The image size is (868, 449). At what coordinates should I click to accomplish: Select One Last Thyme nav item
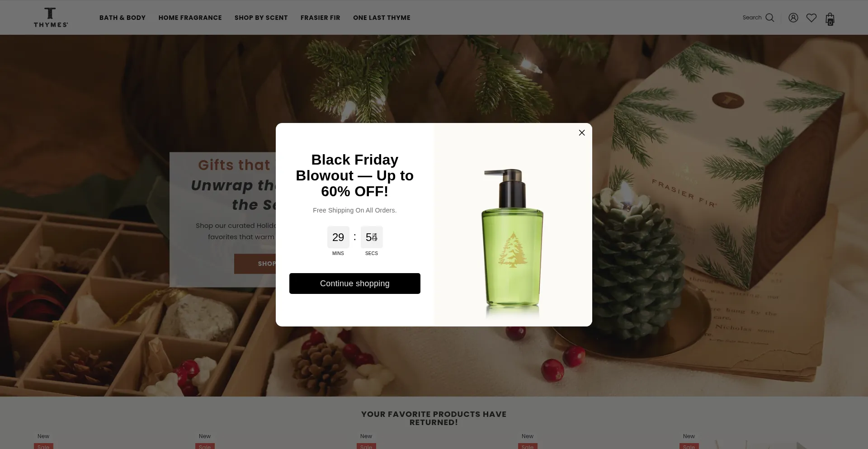382,18
